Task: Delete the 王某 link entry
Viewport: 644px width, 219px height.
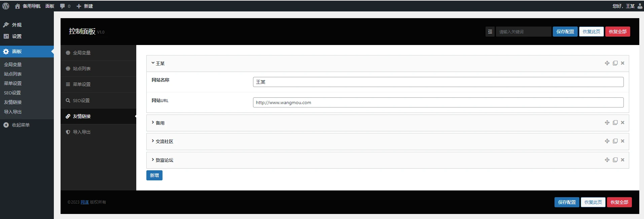Action: (622, 63)
